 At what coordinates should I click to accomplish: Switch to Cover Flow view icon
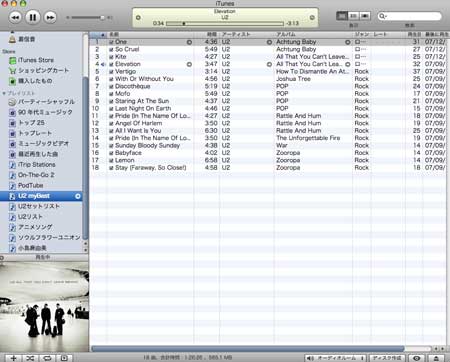coord(365,16)
